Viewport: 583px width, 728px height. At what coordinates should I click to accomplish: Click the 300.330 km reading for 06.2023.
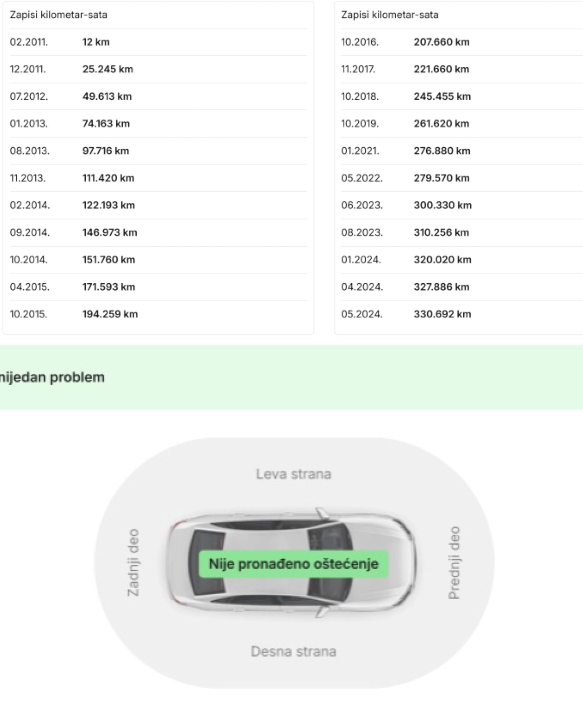[x=443, y=205]
